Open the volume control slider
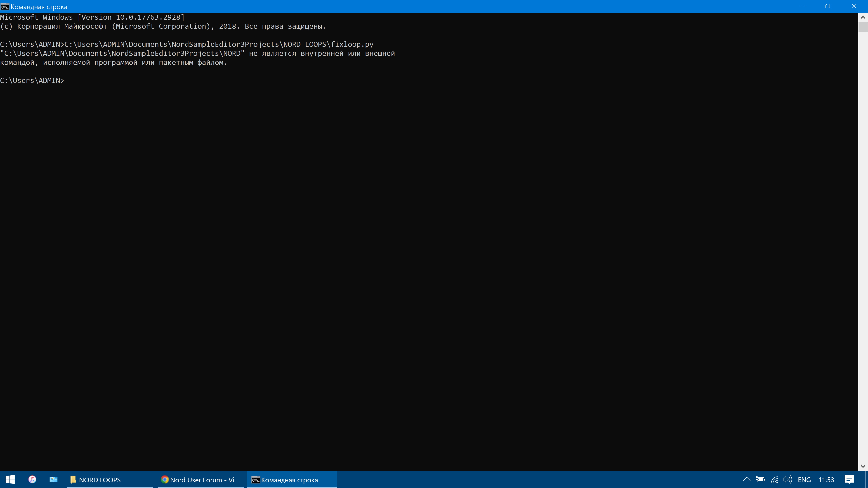 point(788,480)
